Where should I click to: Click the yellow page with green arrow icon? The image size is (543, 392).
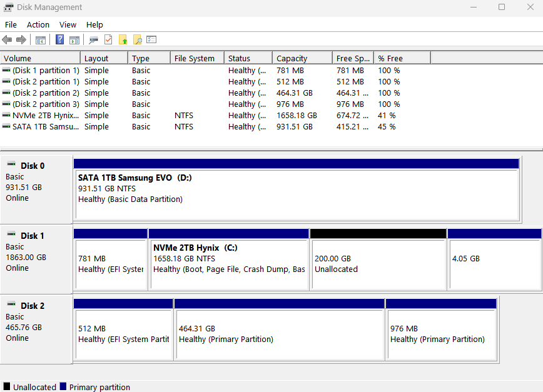[123, 40]
